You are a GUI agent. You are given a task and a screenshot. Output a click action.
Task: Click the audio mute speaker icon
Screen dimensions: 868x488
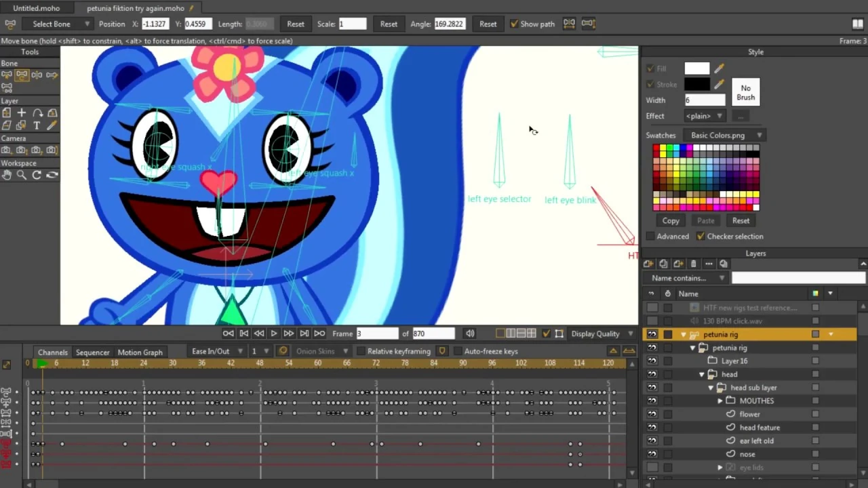[469, 333]
